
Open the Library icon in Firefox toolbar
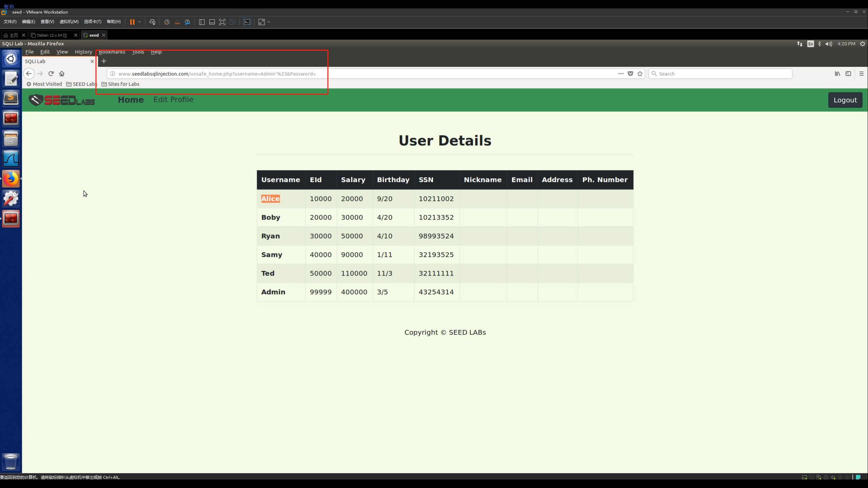coord(837,74)
